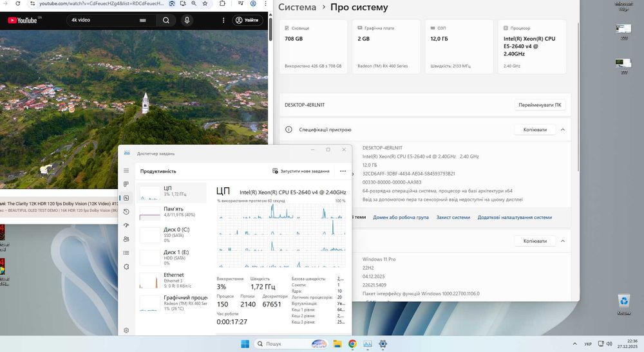The width and height of the screenshot is (644, 352).
Task: Open Task Manager hamburger navigation menu
Action: (126, 171)
